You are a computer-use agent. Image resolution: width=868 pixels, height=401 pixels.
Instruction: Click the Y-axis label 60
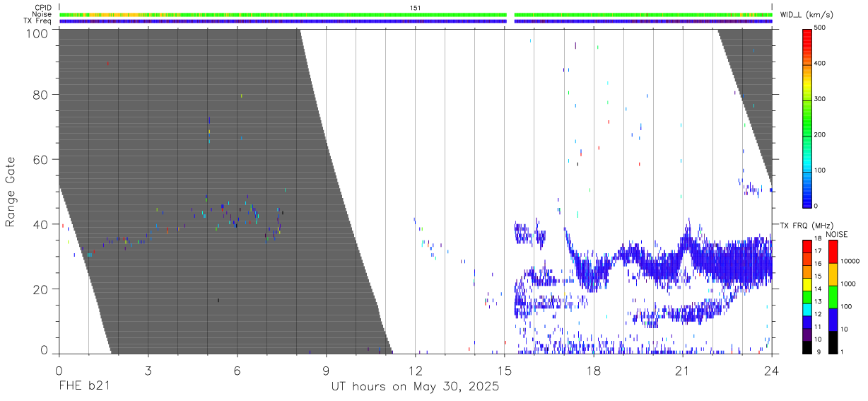point(42,160)
